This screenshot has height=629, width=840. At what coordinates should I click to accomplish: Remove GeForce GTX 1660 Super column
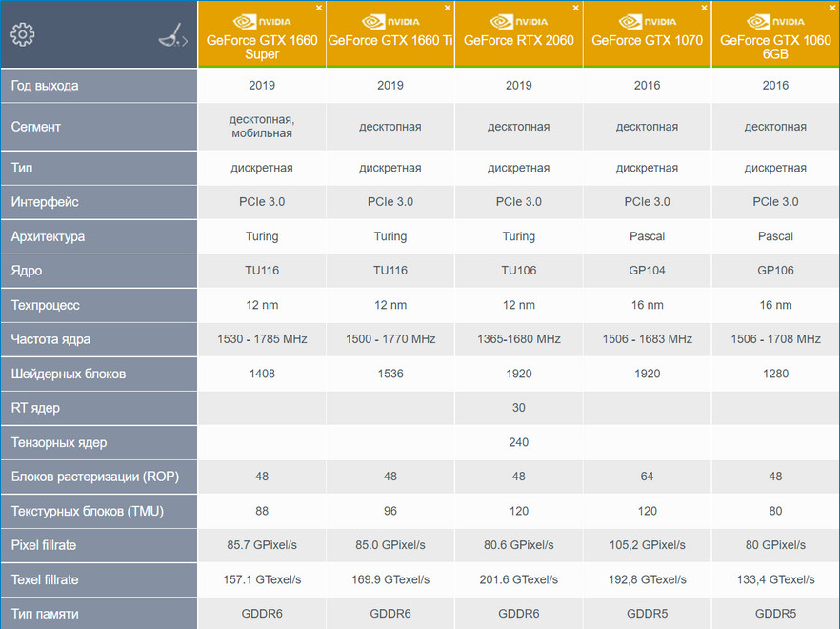point(319,8)
